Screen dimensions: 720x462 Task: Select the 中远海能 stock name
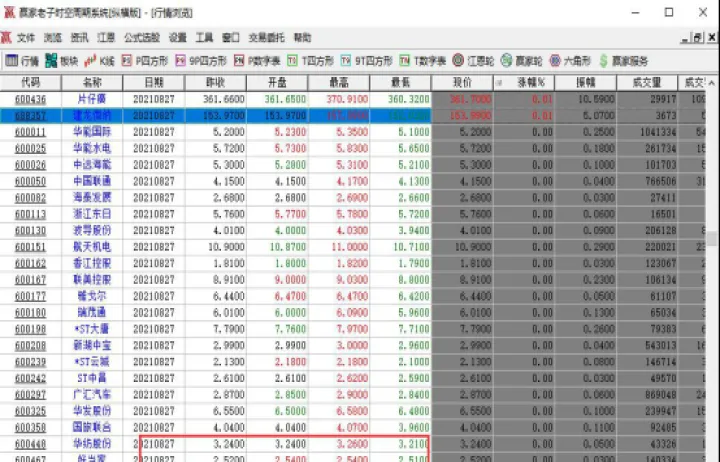(x=92, y=165)
